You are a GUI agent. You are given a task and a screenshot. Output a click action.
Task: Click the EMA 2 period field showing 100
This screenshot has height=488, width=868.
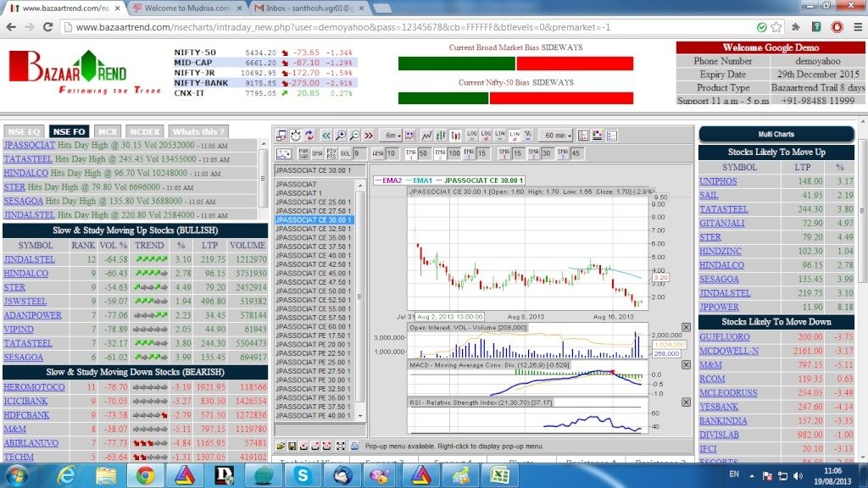pos(454,153)
